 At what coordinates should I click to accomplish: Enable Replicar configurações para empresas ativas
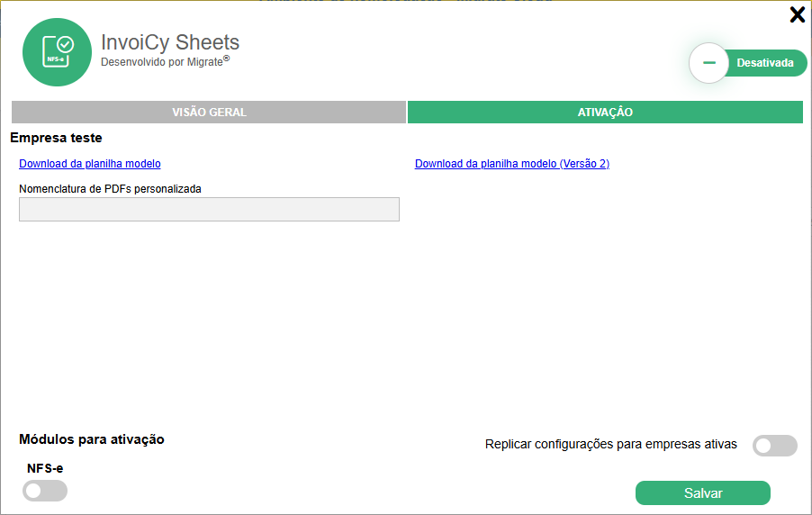point(774,445)
